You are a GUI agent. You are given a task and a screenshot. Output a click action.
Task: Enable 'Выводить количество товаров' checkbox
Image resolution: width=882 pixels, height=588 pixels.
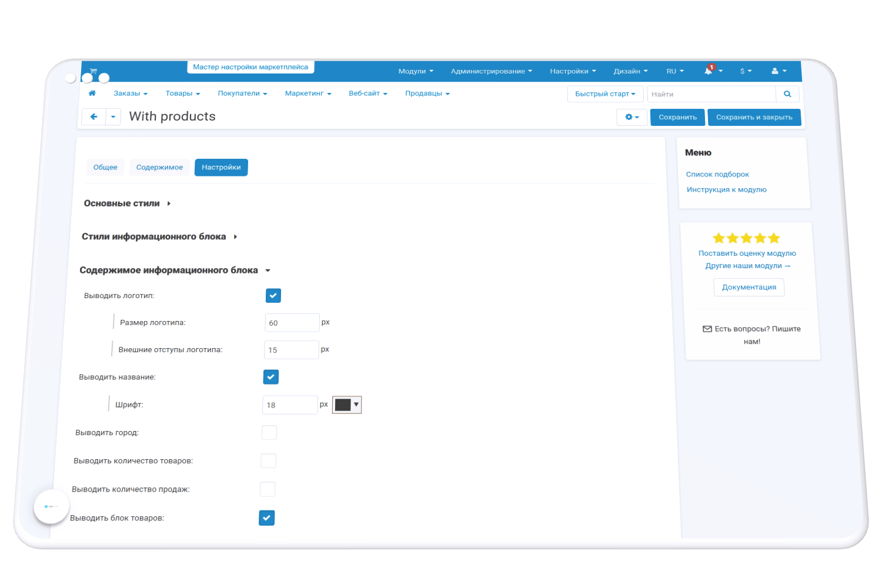[x=268, y=461]
